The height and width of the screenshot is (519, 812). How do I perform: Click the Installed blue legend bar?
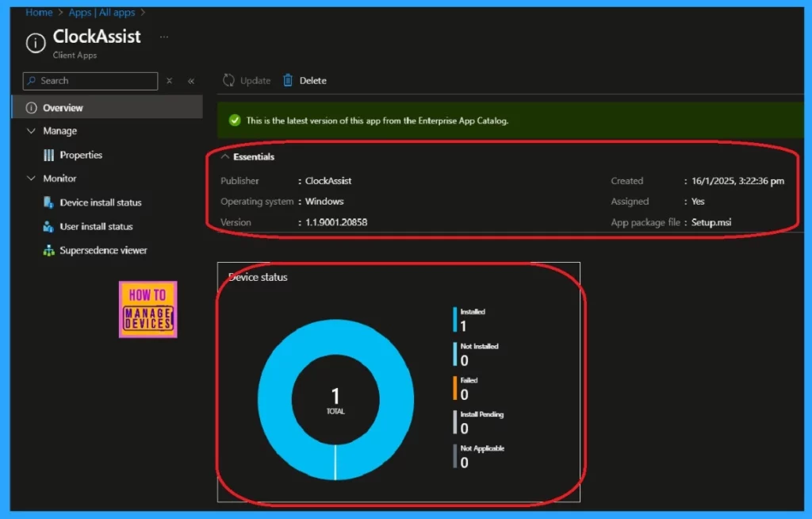pos(454,319)
